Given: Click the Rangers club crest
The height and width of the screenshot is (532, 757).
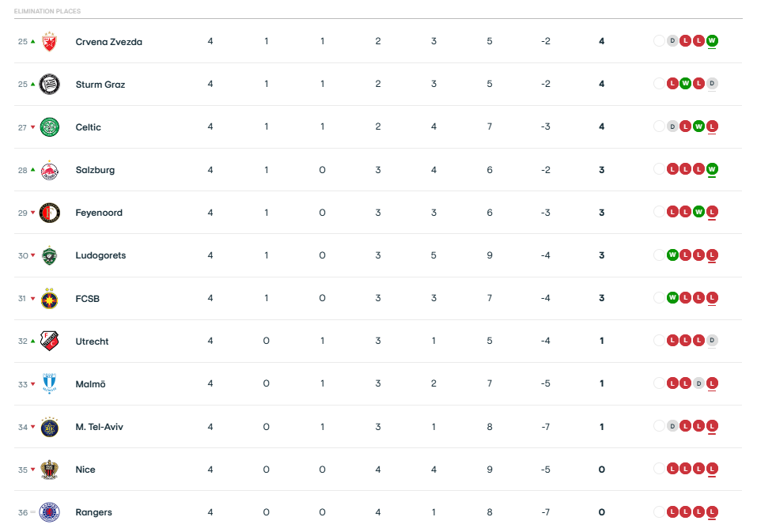Looking at the screenshot, I should coord(50,512).
